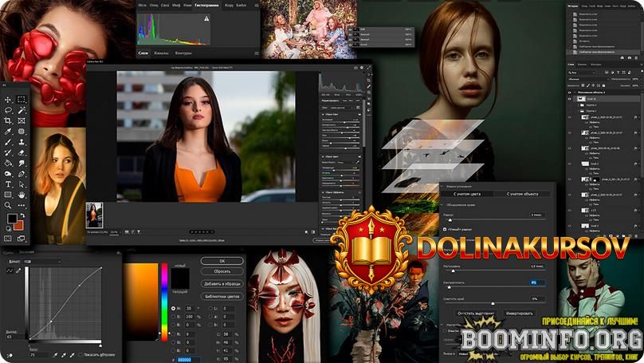Hide the RGB channel via eye icon
The height and width of the screenshot is (363, 644).
tap(351, 30)
